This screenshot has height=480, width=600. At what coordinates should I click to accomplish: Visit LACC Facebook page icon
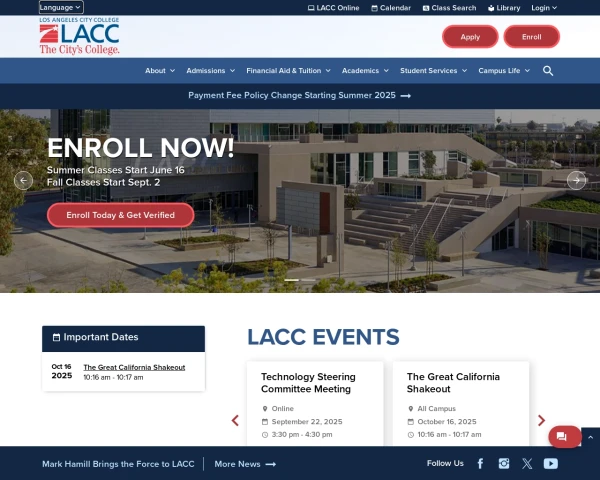[480, 464]
